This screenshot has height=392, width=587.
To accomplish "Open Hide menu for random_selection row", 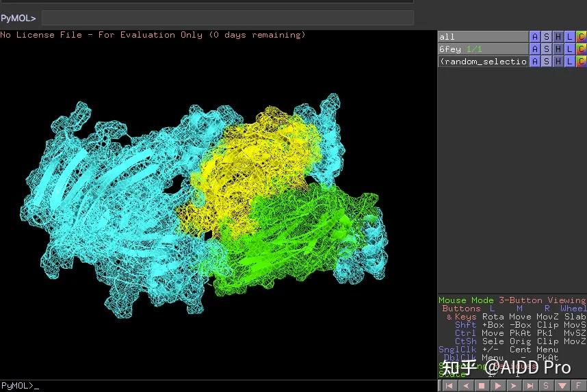I will [558, 62].
